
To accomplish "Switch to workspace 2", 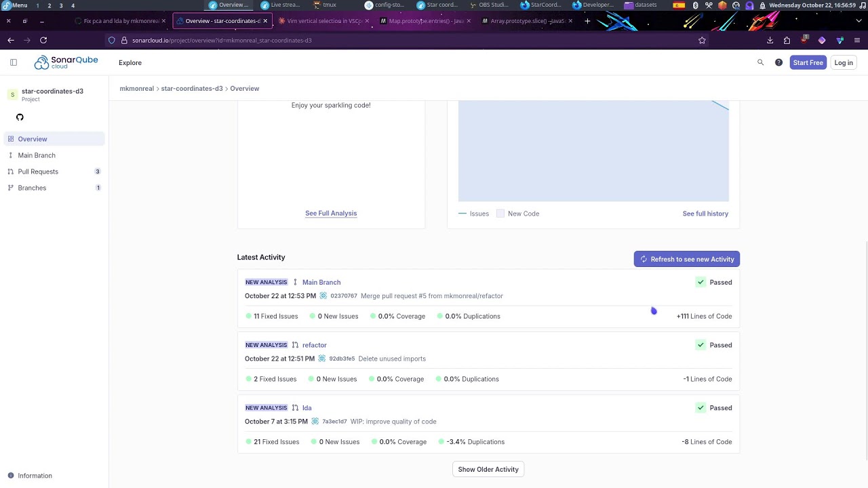I will click(x=49, y=5).
